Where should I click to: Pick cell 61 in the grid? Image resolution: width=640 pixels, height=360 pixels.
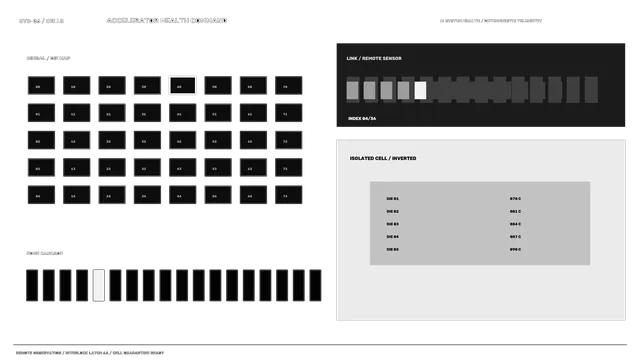(x=253, y=113)
